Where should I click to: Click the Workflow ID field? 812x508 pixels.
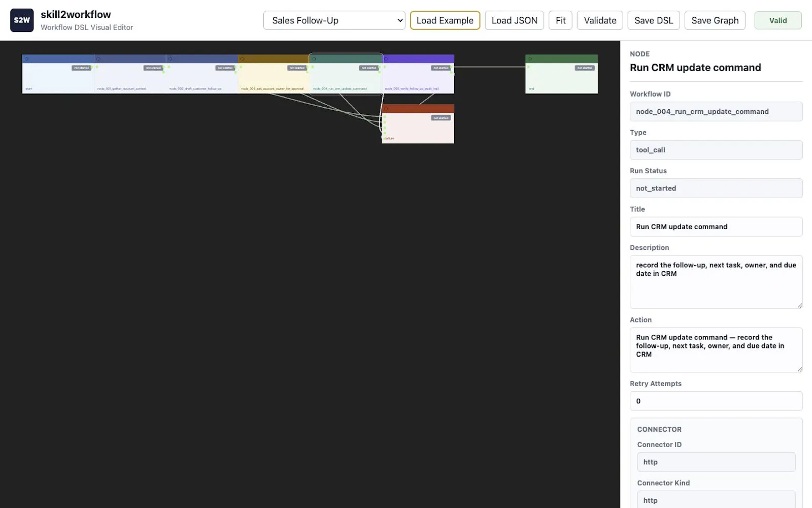coord(716,112)
